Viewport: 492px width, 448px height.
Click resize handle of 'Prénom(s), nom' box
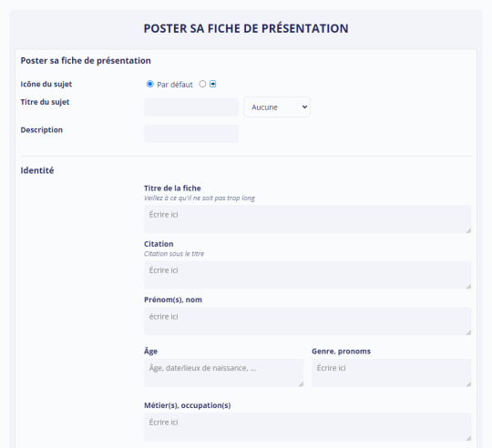(x=468, y=332)
